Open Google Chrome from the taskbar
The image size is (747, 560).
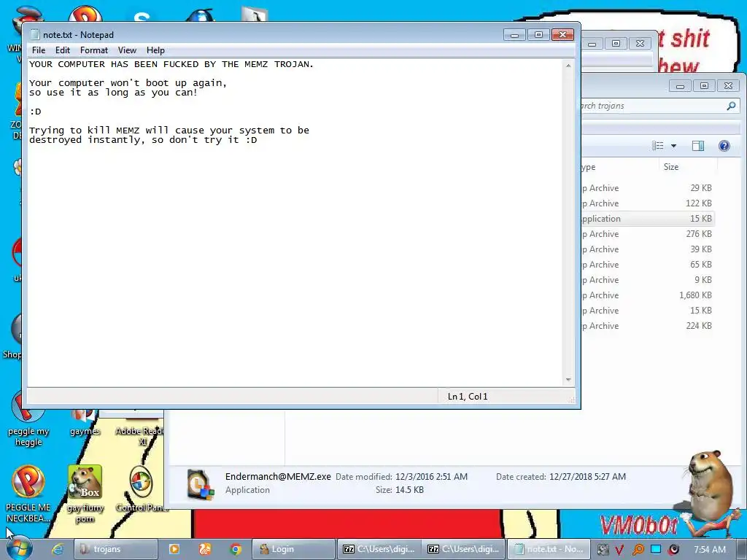(x=236, y=549)
